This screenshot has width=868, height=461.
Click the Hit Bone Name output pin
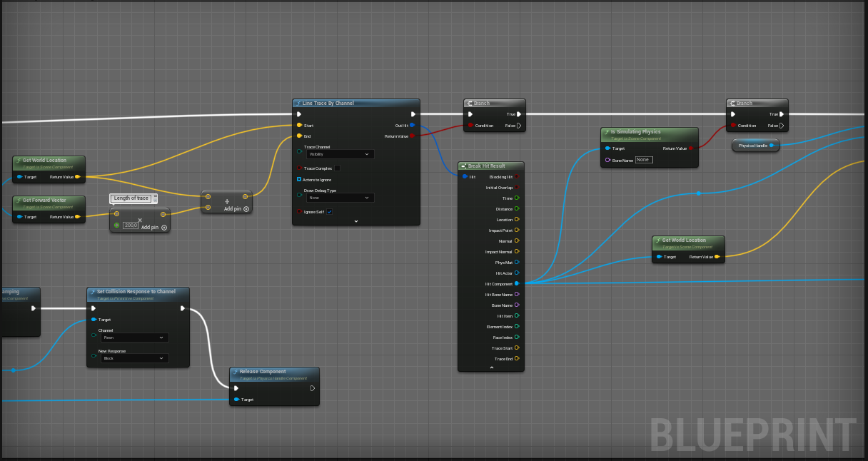click(x=517, y=294)
